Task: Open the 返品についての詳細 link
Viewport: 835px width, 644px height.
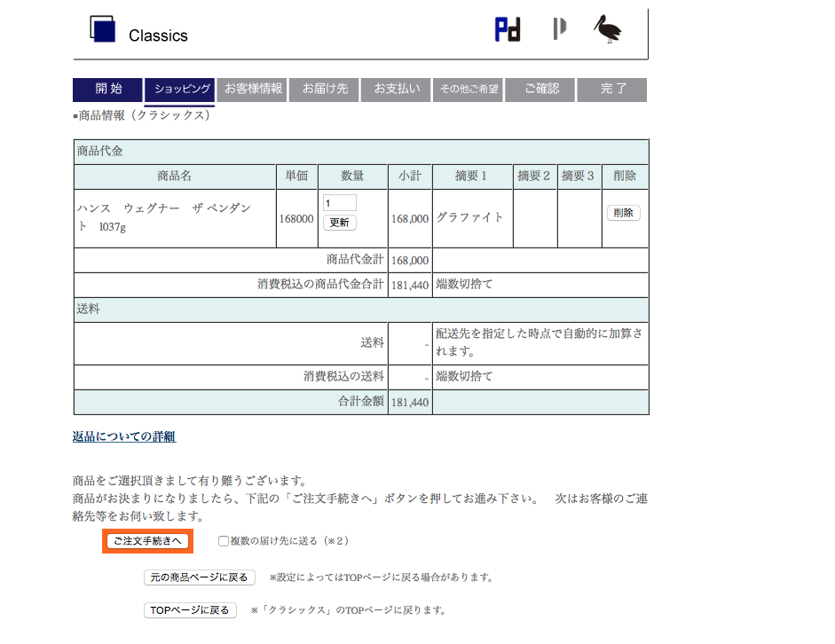Action: point(122,436)
